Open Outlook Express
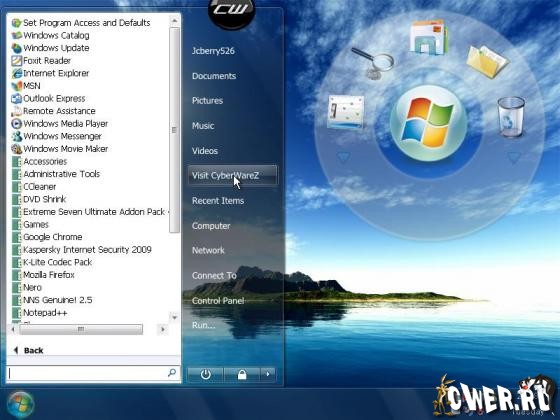 (48, 99)
